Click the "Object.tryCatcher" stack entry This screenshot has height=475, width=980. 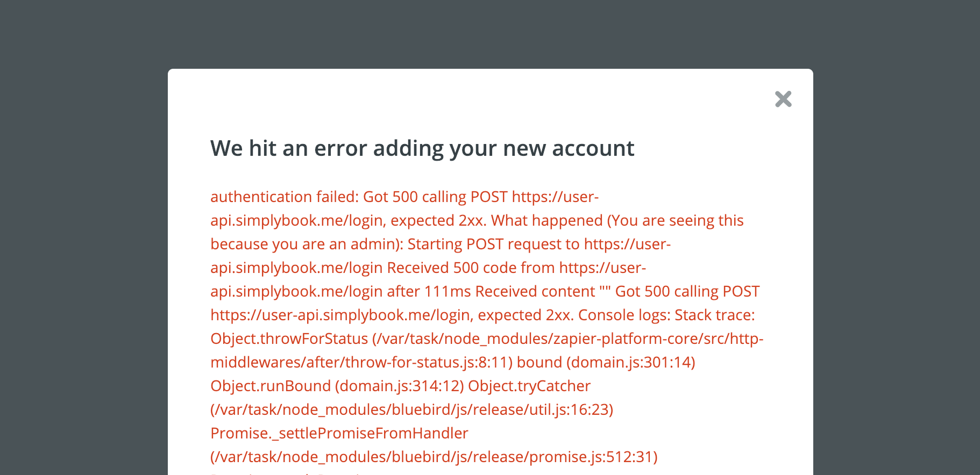[529, 386]
